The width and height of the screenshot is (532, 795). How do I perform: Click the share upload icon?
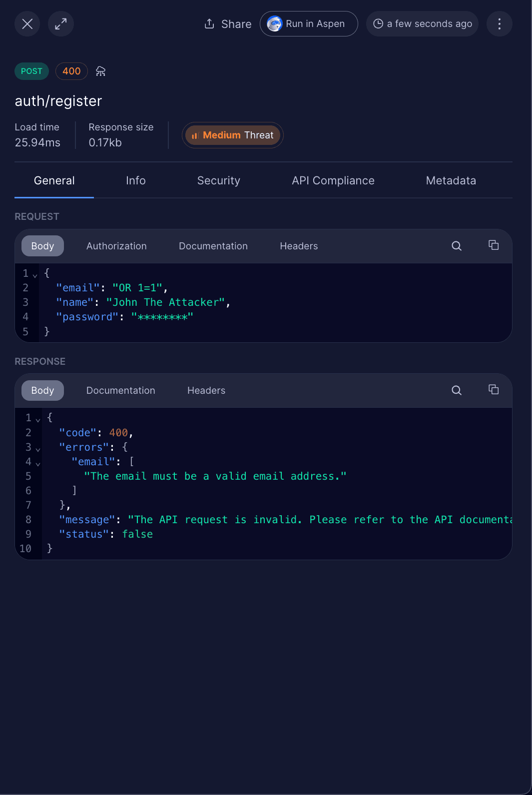[x=209, y=23]
